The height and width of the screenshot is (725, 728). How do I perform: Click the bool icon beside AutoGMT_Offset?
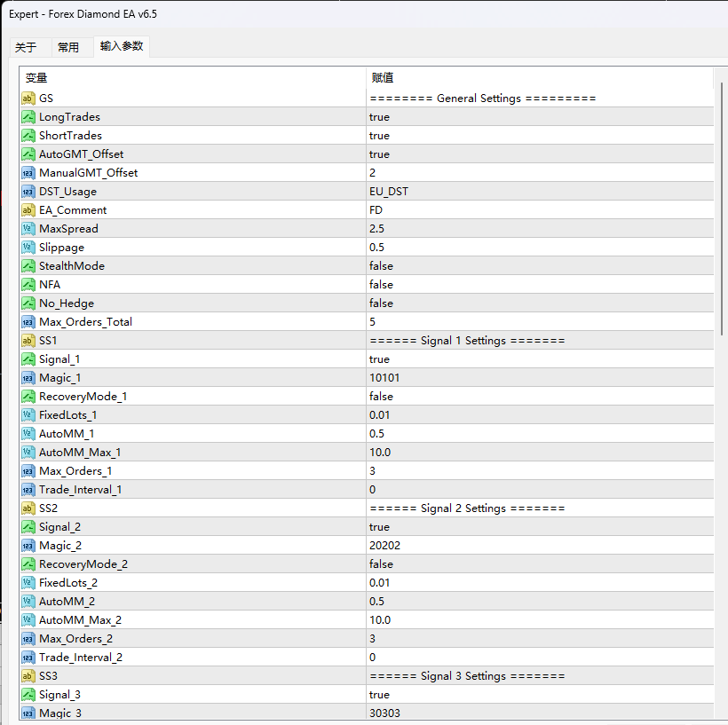point(28,154)
